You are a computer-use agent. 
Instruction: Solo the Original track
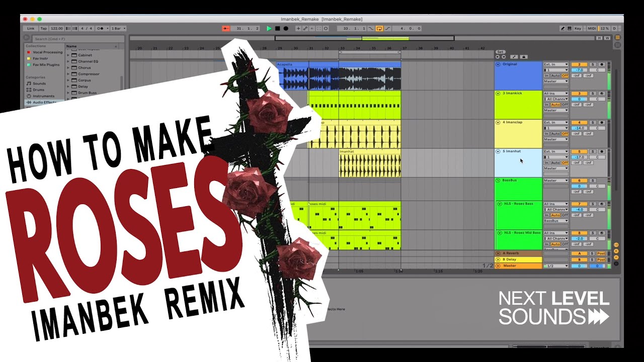[593, 64]
